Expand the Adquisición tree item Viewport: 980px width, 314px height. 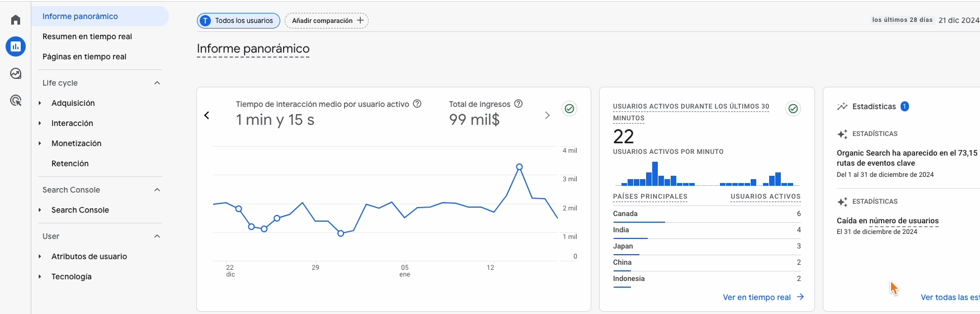(40, 103)
